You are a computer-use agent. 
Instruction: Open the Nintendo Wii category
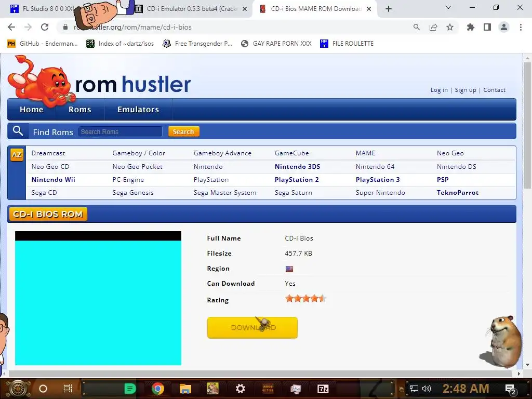point(54,179)
